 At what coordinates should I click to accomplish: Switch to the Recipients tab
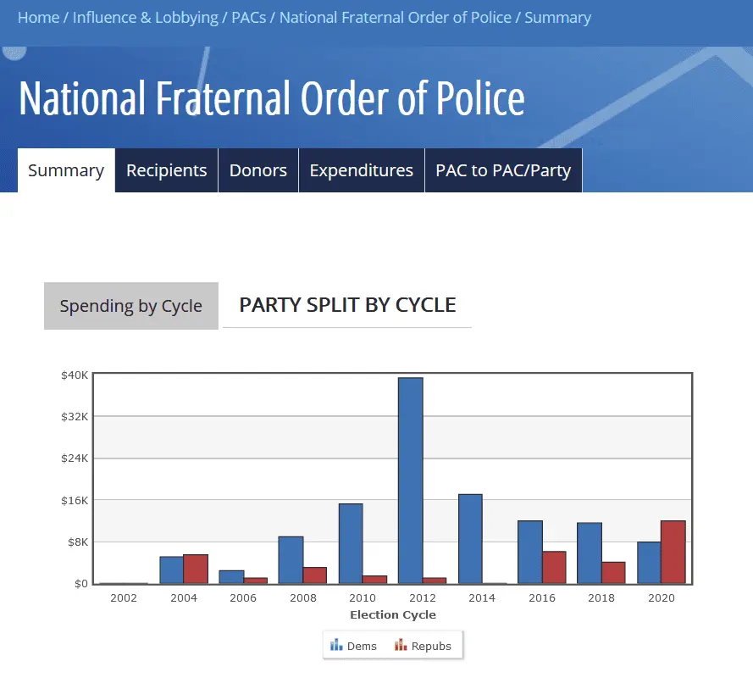point(167,170)
